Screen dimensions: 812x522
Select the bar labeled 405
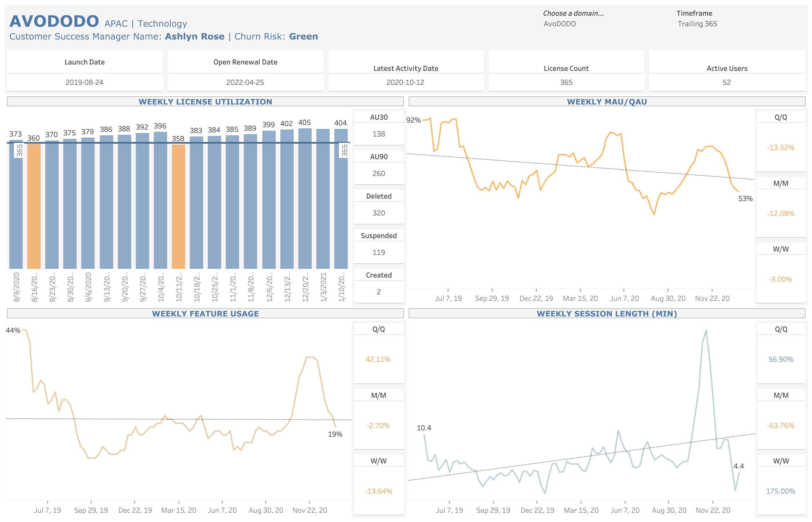(x=305, y=198)
